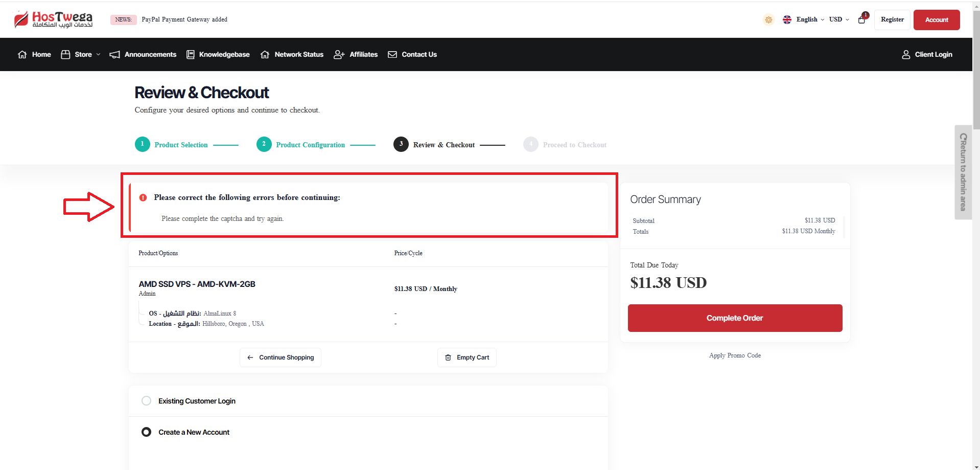Click the Client Login person icon
The image size is (980, 470).
906,55
